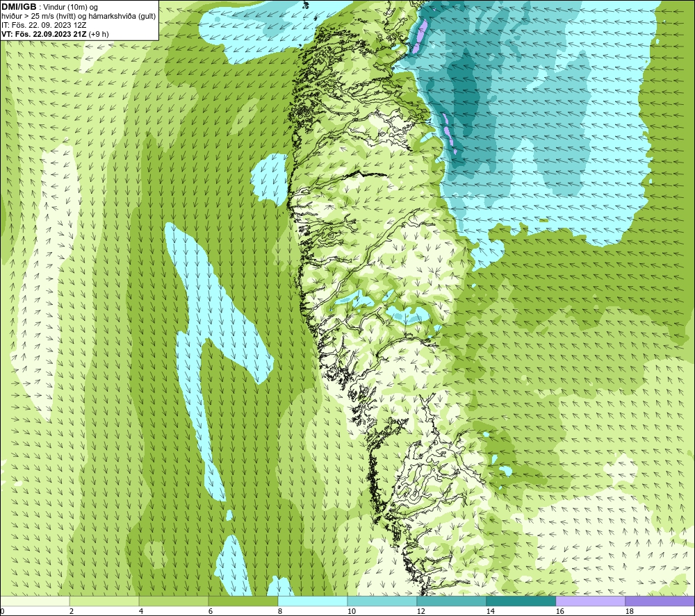This screenshot has width=695, height=616.
Task: Select the 10–12 turquoise legend swatch
Action: tap(382, 601)
